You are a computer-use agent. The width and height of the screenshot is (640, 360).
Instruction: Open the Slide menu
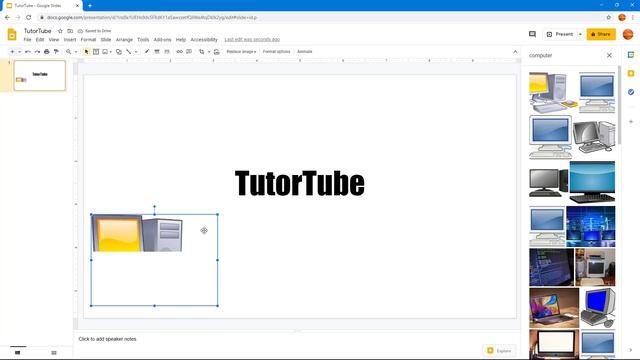[106, 40]
